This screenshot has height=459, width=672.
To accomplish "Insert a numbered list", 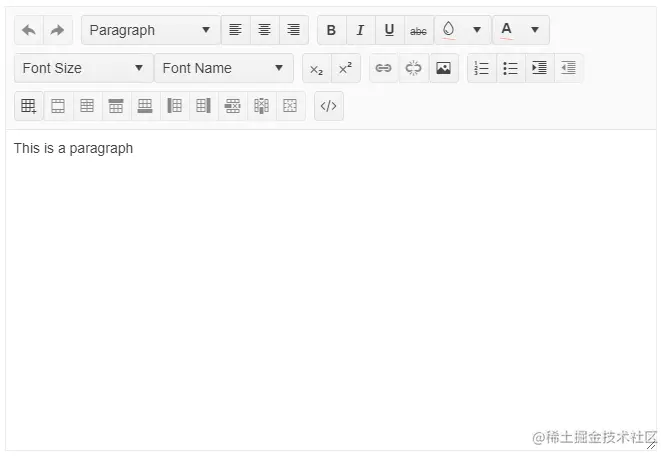I will point(482,68).
